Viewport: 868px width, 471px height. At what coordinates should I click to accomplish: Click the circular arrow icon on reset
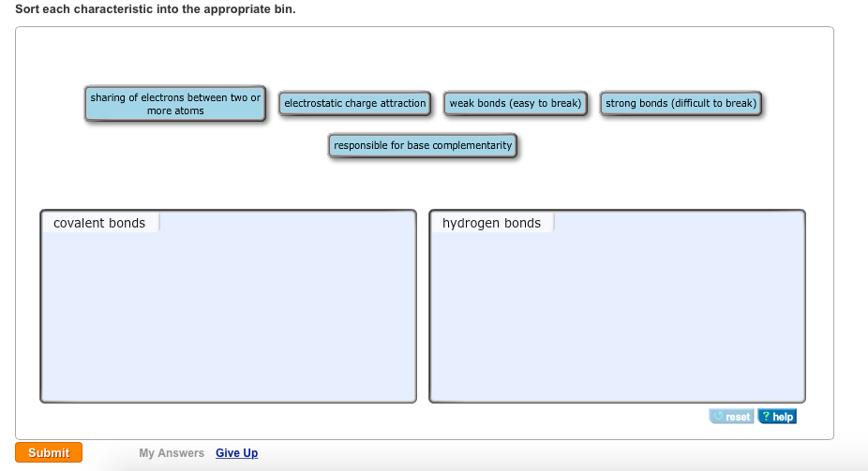[719, 417]
